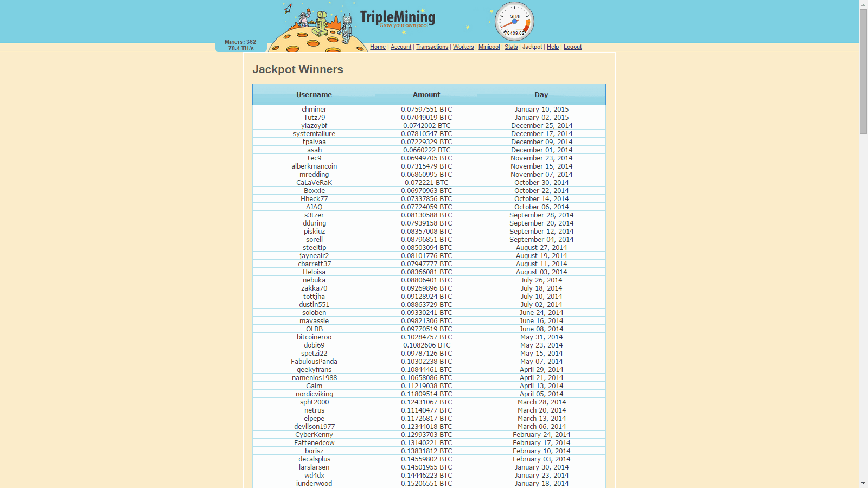This screenshot has height=488, width=868.
Task: Click amount 0.07229329 BTC
Action: click(426, 142)
